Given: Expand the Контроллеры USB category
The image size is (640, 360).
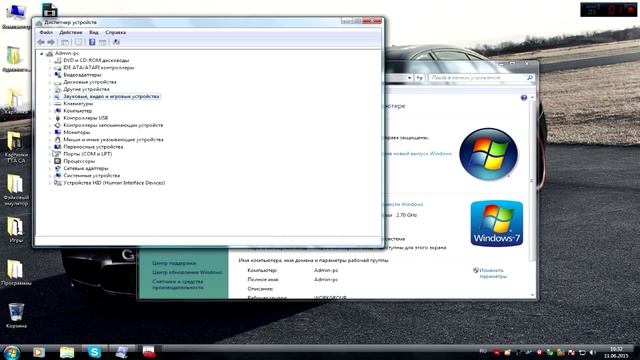Looking at the screenshot, I should pyautogui.click(x=50, y=118).
